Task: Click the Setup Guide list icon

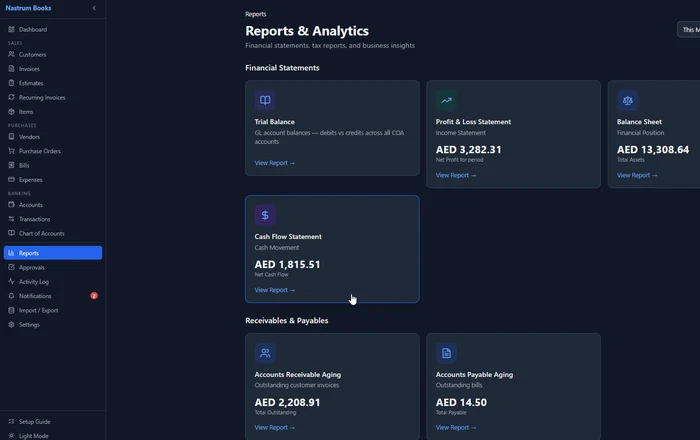Action: point(11,421)
